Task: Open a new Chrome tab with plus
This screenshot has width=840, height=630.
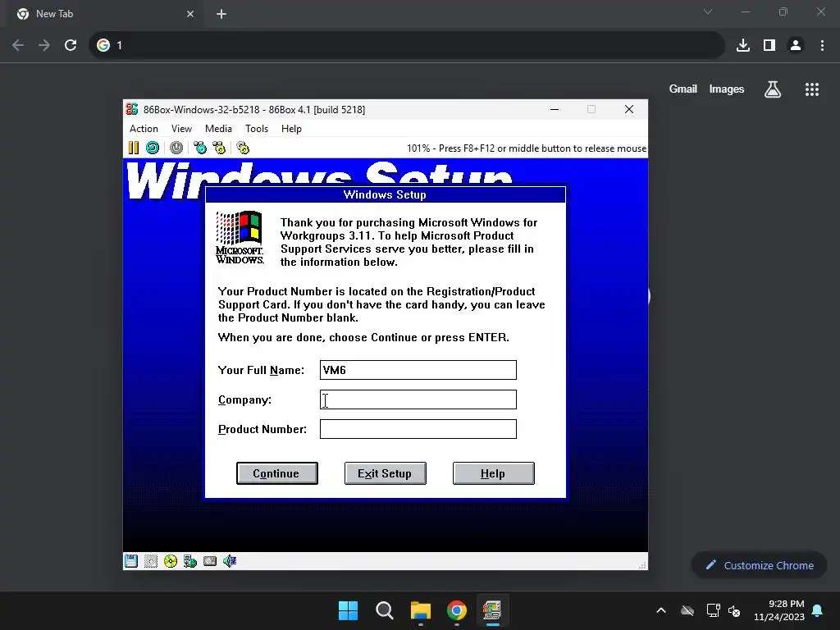Action: tap(221, 14)
